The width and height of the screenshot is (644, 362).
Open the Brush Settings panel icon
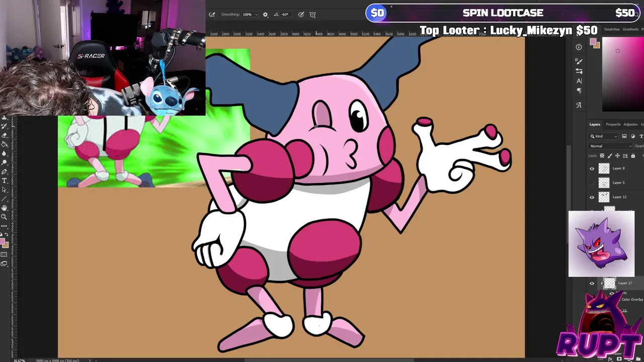(x=579, y=61)
